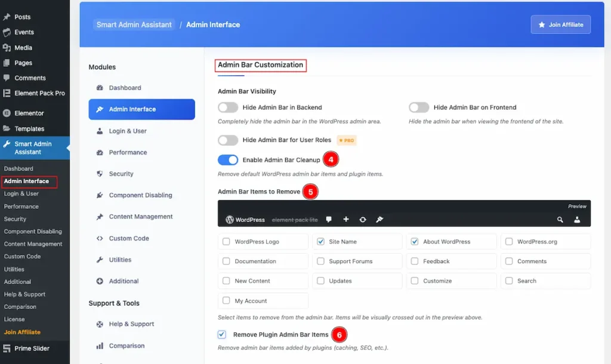Check the Customize checkbox
This screenshot has width=611, height=364.
coord(415,280)
